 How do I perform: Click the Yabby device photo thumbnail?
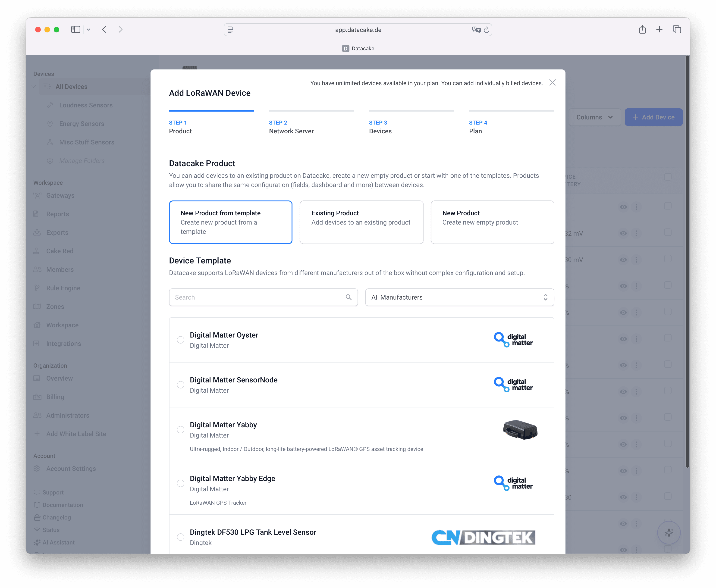(520, 429)
